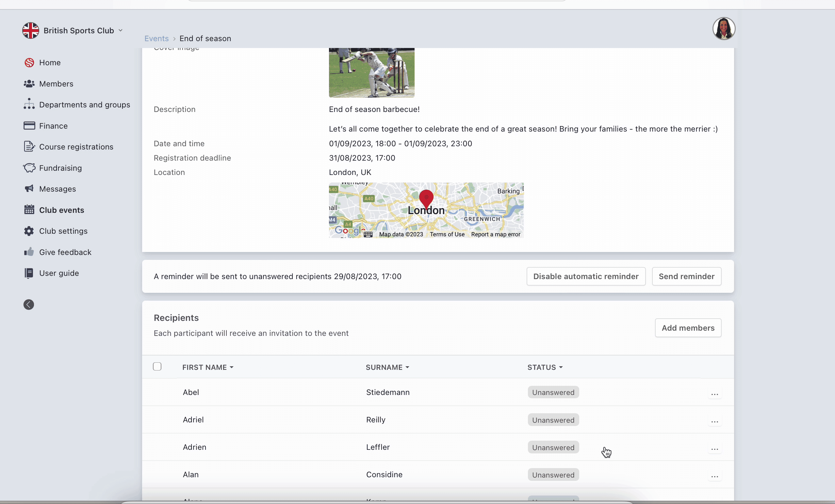The image size is (835, 504).
Task: Go back via Events breadcrumb link
Action: tap(156, 39)
